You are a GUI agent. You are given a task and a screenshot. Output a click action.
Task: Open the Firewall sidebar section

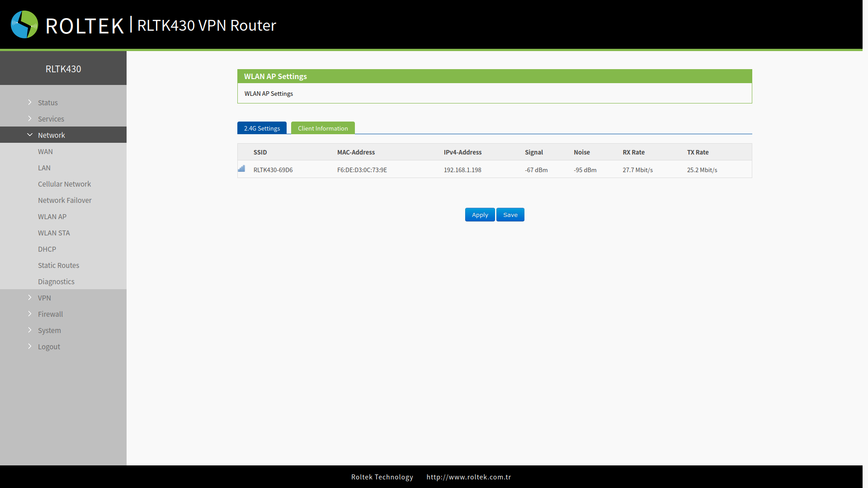click(50, 314)
